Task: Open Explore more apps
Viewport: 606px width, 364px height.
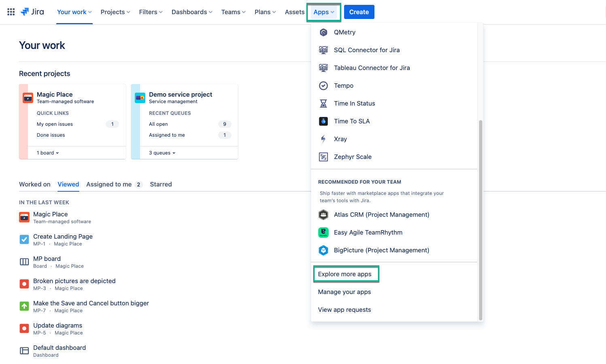Action: (x=345, y=274)
